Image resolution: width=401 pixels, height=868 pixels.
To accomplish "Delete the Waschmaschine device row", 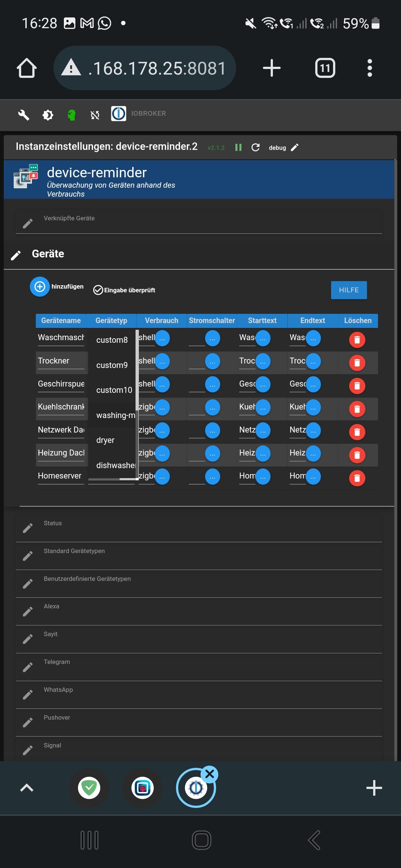I will coord(357,340).
